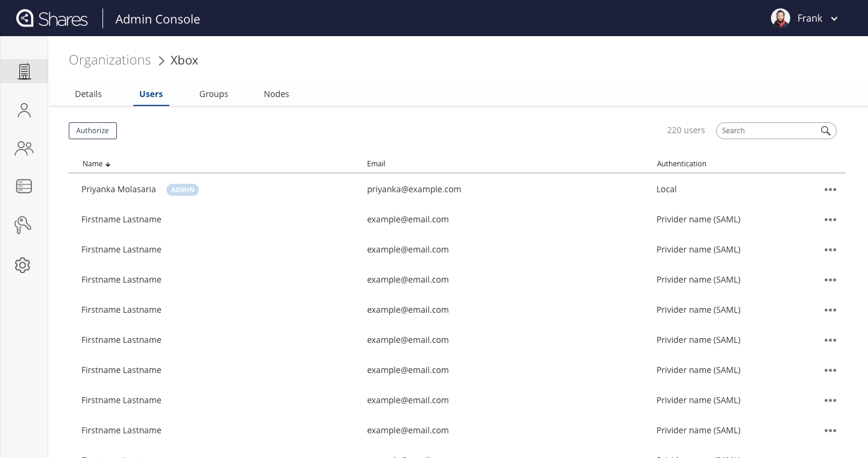Open the Organizations section via the building icon
The image size is (868, 458).
tap(24, 71)
